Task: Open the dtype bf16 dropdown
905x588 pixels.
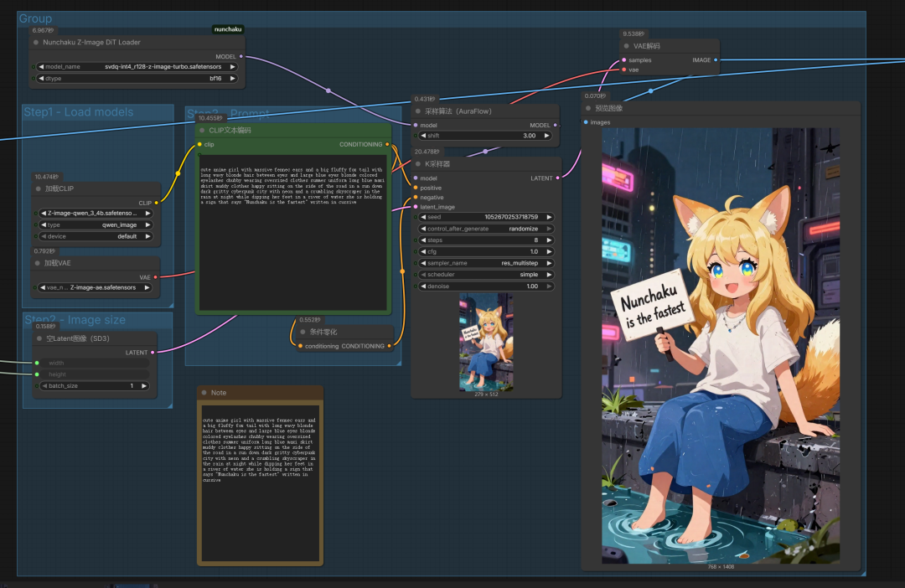Action: [x=137, y=79]
